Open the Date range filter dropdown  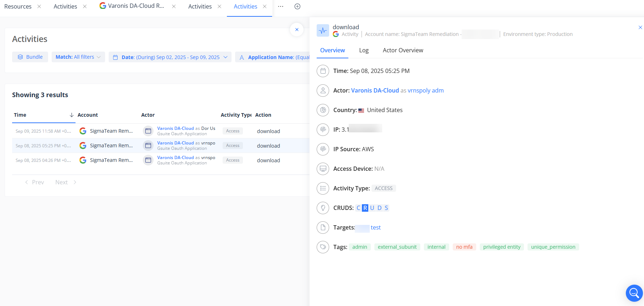pos(170,57)
